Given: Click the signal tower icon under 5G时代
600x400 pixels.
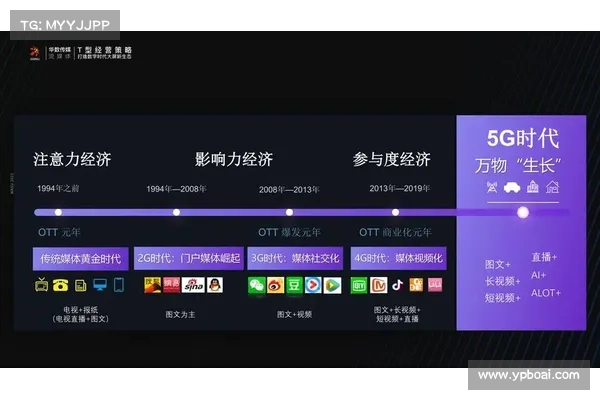Looking at the screenshot, I should click(492, 187).
